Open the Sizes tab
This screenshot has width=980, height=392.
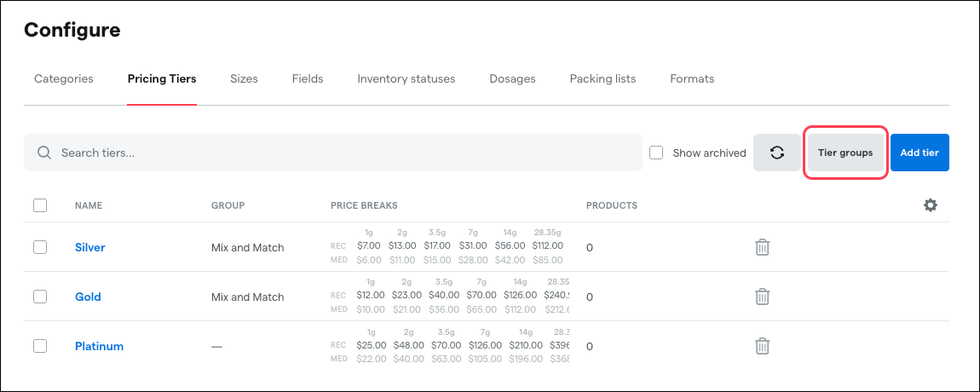[244, 78]
